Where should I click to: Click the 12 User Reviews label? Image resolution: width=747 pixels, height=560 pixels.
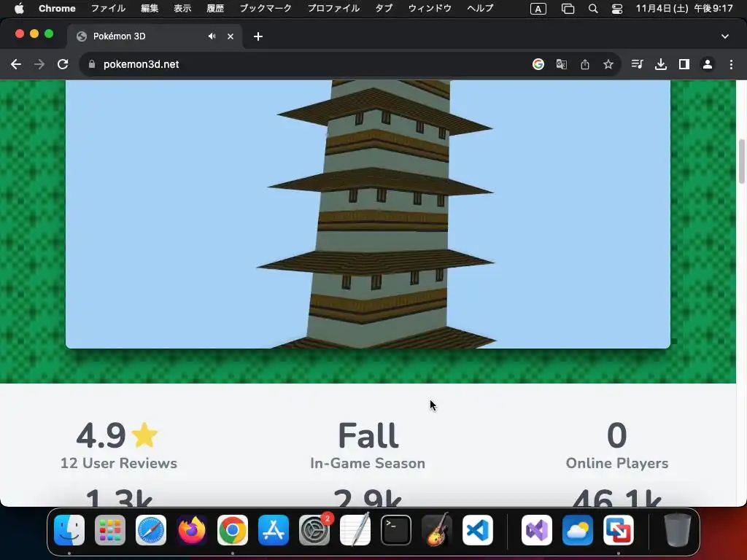119,463
